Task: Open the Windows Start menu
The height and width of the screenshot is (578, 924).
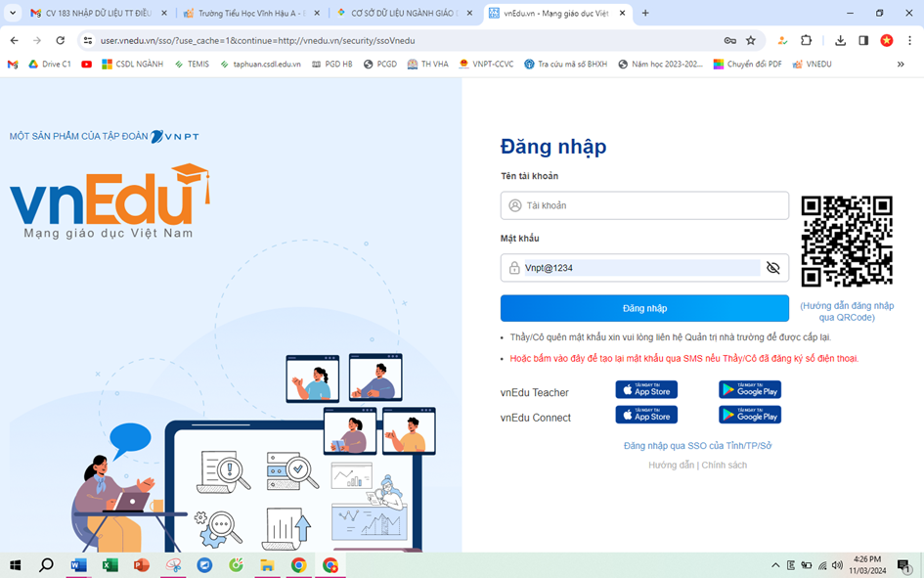Action: click(16, 565)
